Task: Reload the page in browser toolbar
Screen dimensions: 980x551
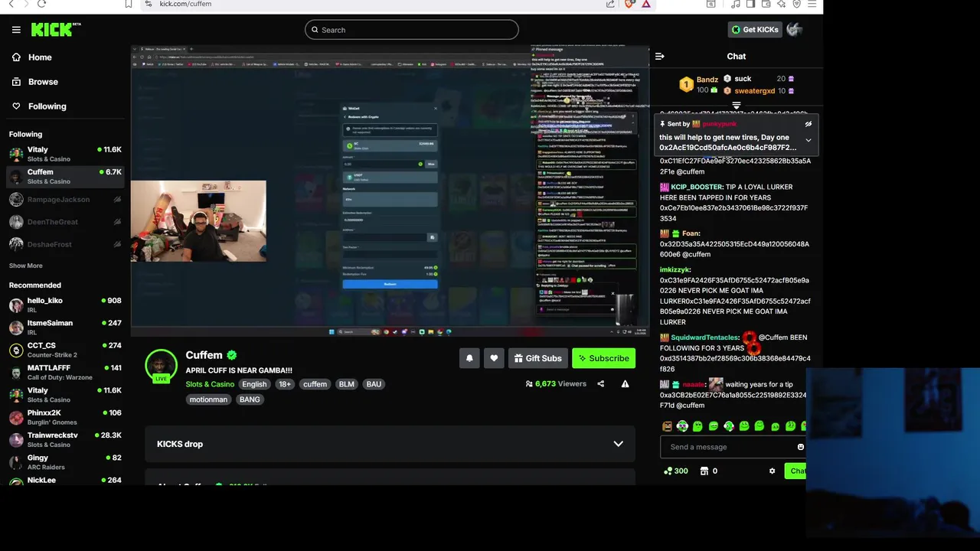Action: (x=41, y=4)
